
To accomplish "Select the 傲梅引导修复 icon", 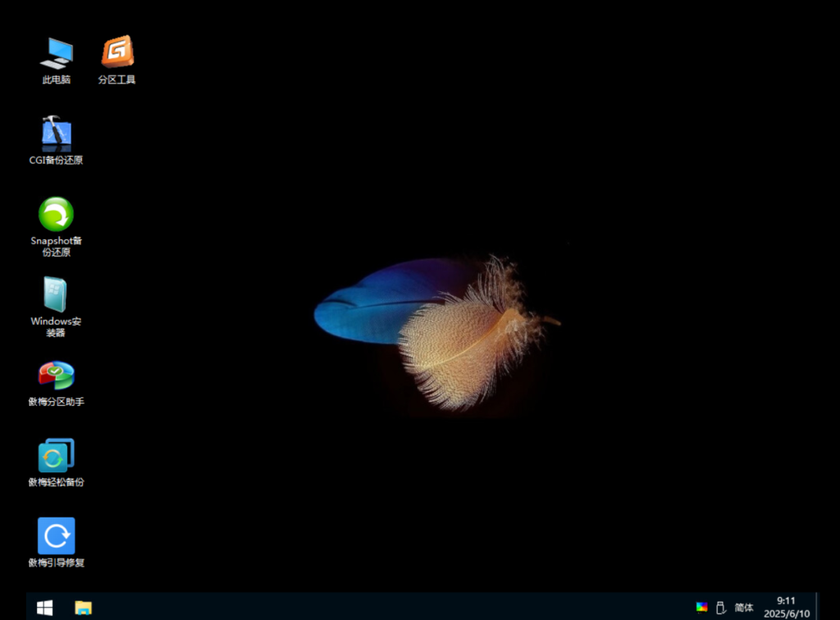I will [x=57, y=542].
